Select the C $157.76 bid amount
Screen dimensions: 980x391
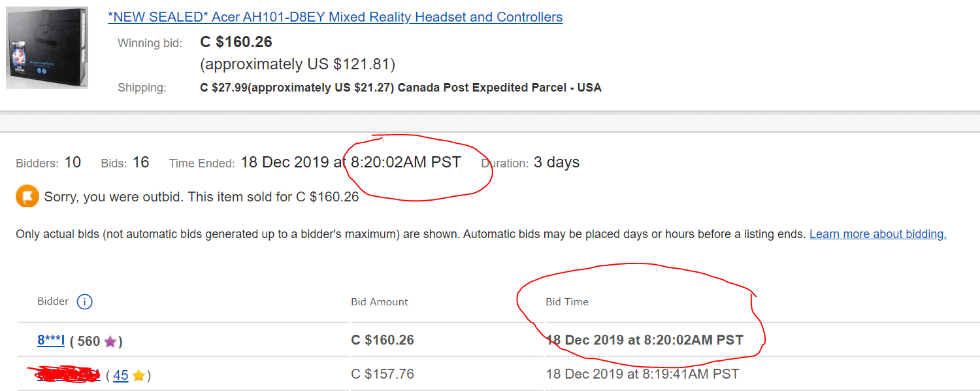379,375
